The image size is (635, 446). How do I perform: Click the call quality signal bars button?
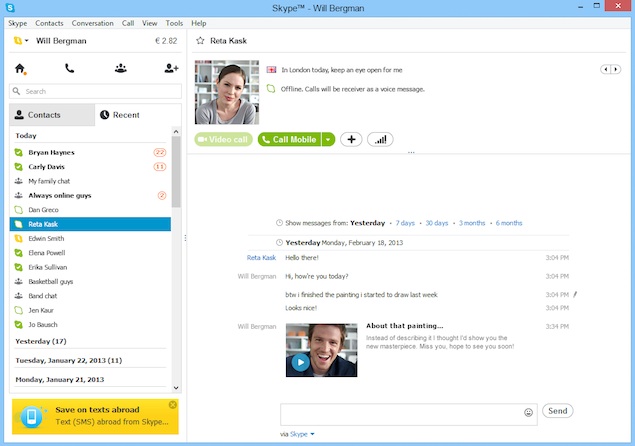(x=380, y=140)
